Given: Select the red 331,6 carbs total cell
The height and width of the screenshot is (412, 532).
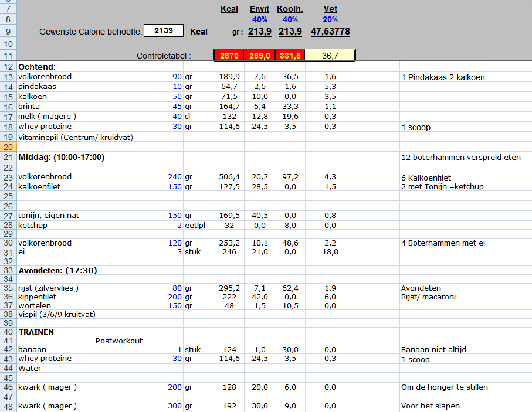Looking at the screenshot, I should pyautogui.click(x=290, y=55).
